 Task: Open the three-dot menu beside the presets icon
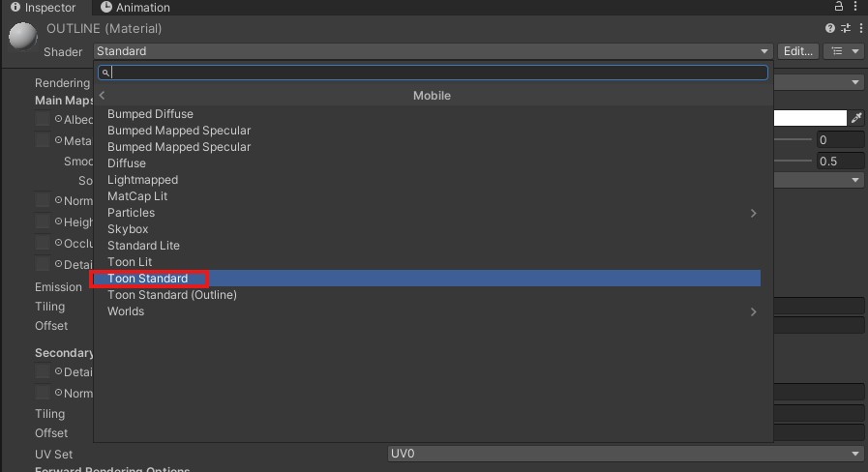pos(858,29)
